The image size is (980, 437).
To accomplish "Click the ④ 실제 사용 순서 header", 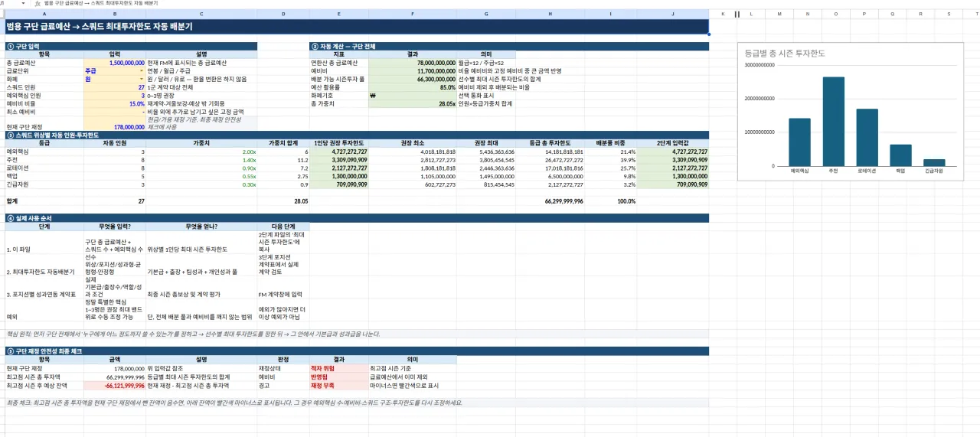I will [x=357, y=218].
